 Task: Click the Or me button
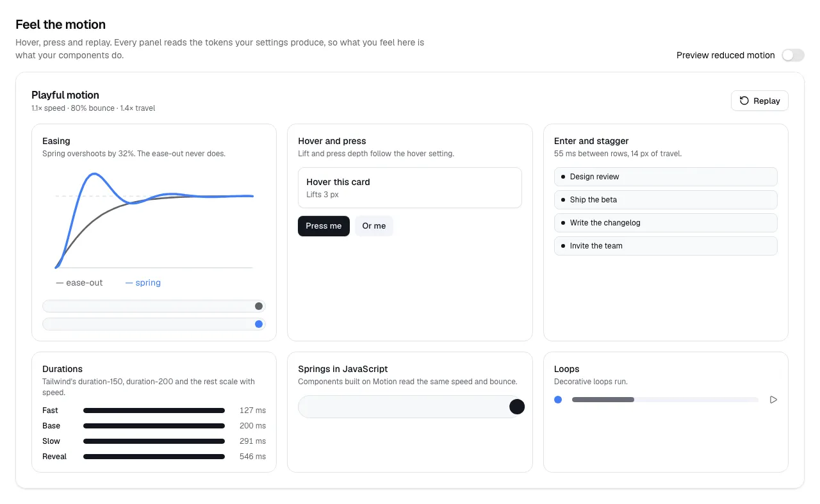click(374, 226)
